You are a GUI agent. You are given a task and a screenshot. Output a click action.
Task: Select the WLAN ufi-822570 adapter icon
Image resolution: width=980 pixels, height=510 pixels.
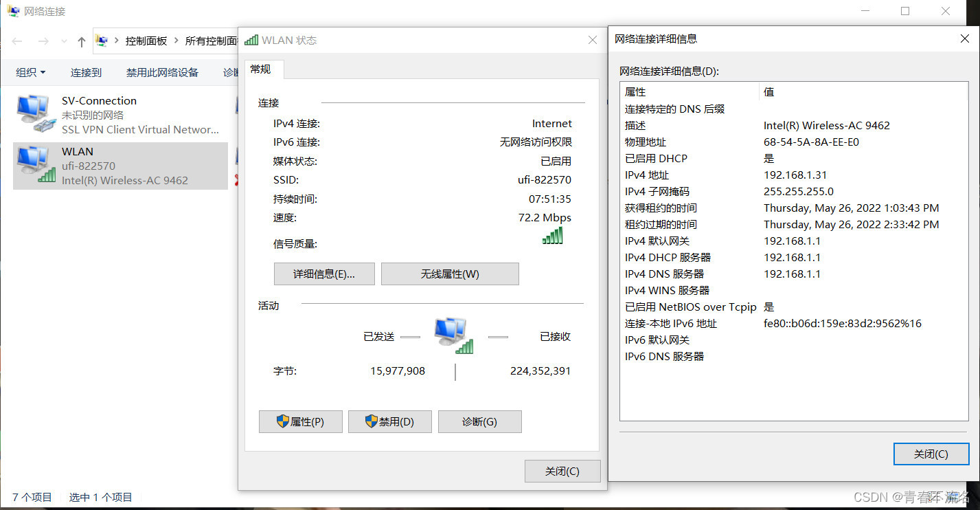click(34, 165)
